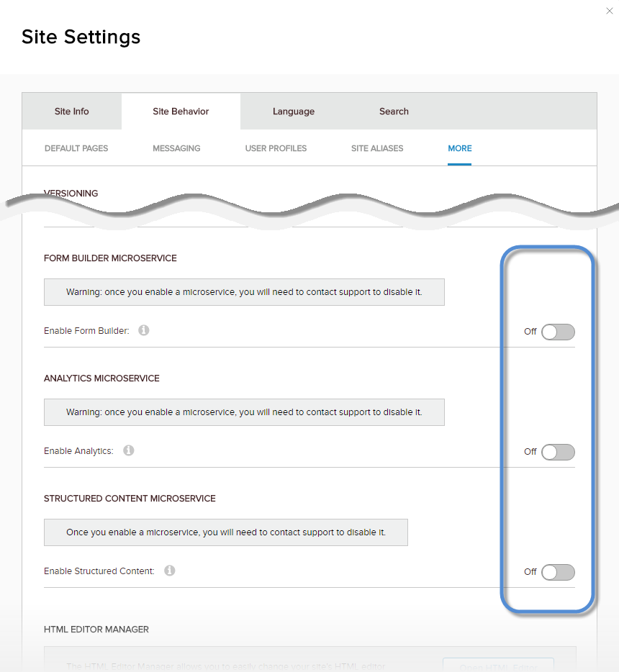Click the More sub-tab

(460, 148)
